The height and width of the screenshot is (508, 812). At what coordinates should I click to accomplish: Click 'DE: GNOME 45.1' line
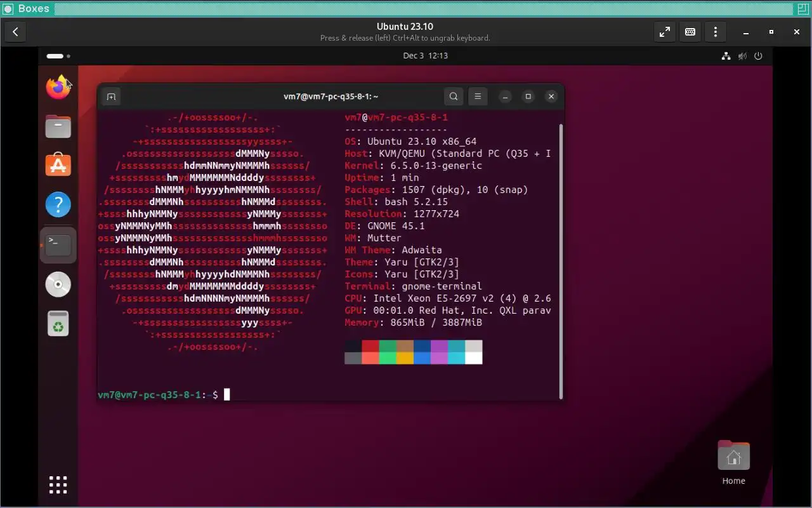(385, 226)
